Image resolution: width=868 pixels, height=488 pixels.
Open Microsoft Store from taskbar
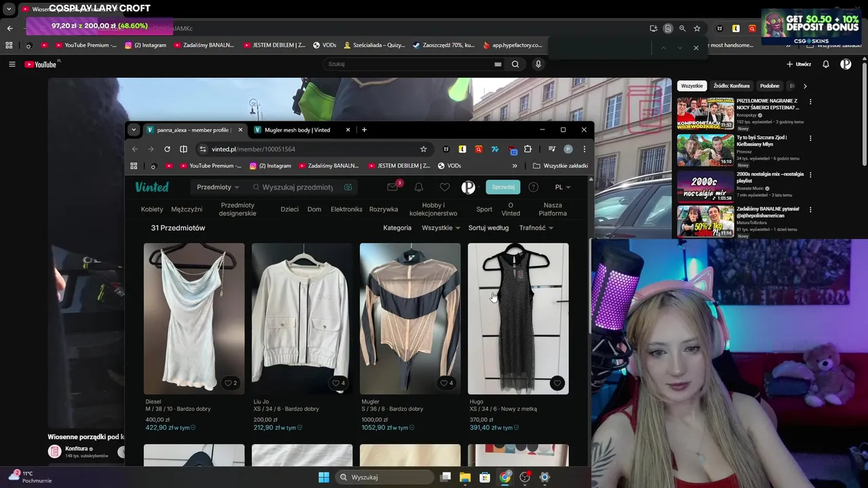(x=485, y=477)
